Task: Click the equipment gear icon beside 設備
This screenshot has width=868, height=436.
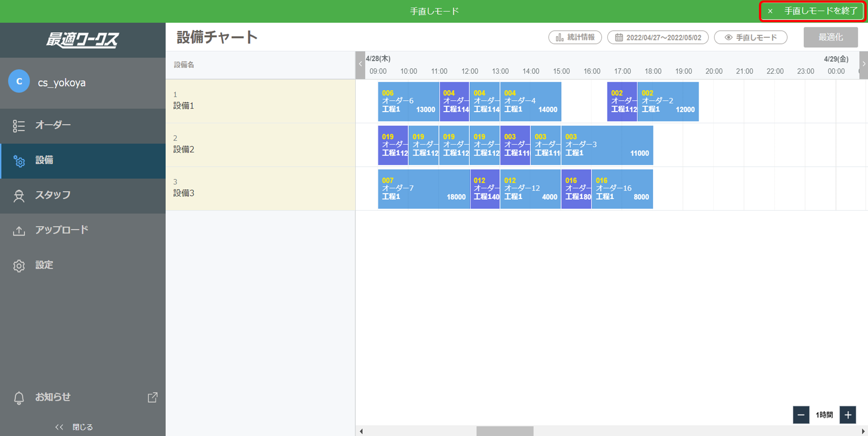Action: tap(19, 161)
